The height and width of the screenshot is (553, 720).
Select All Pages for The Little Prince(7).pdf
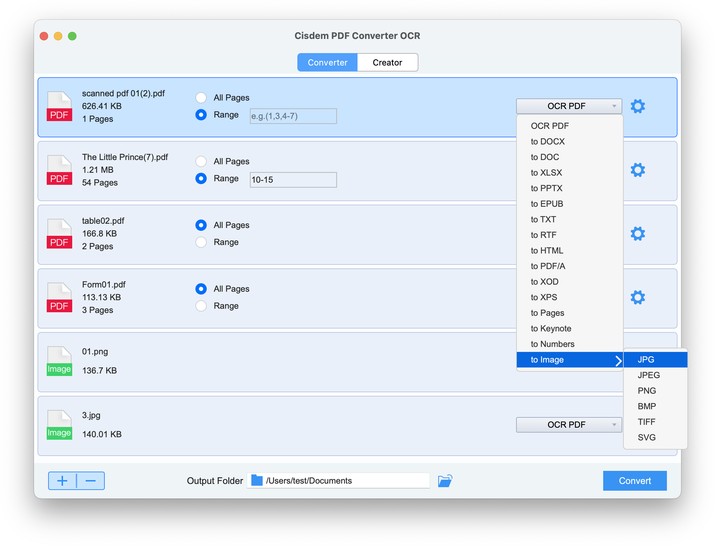click(202, 162)
